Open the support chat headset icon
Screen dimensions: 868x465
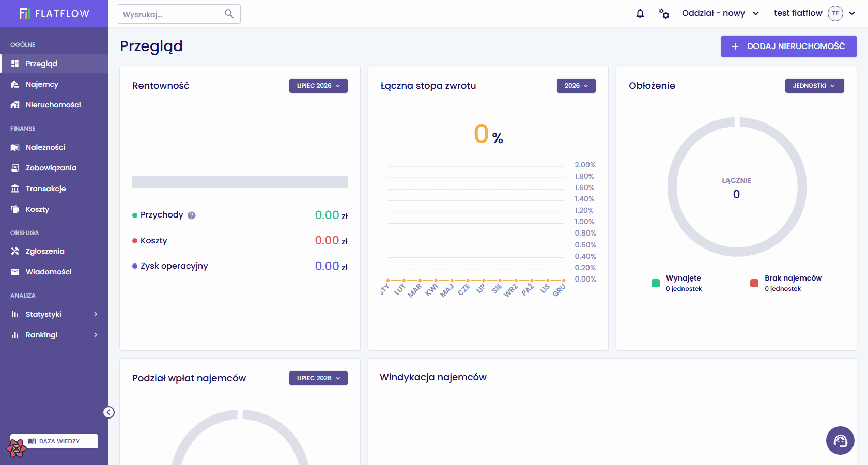840,440
